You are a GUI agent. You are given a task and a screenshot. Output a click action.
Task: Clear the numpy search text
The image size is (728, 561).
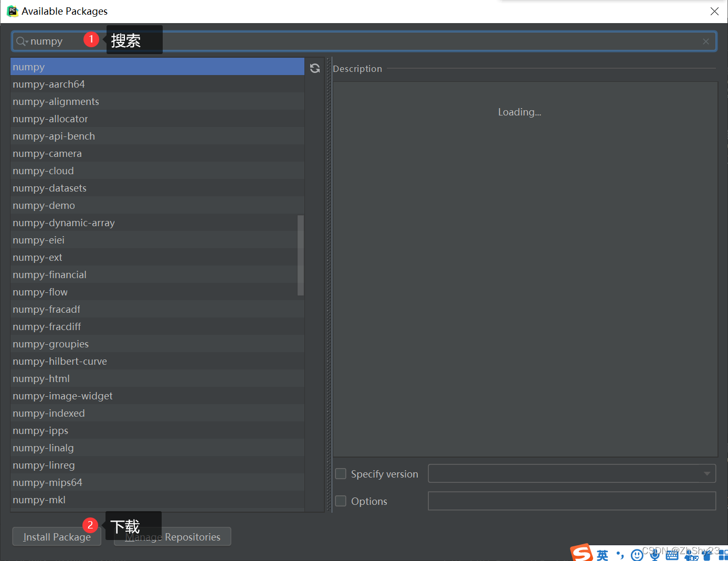(x=706, y=41)
